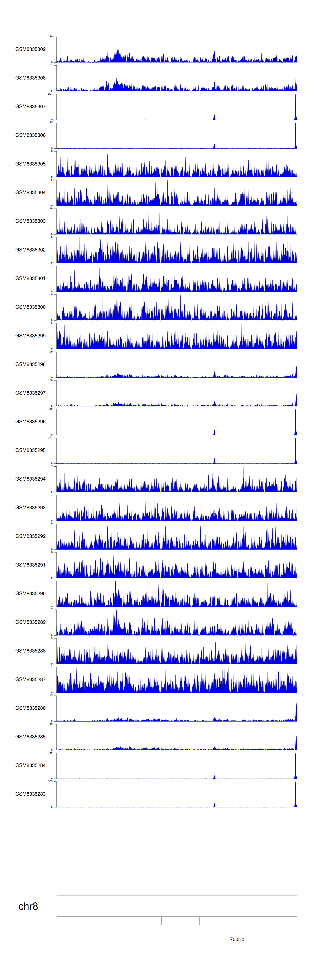Select the GSM8335284 track name
Image resolution: width=313 pixels, height=980 pixels.
(30, 765)
